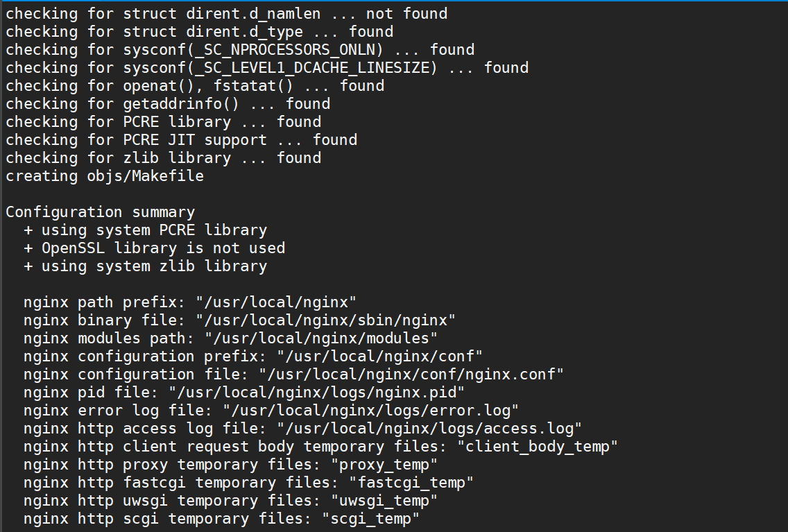The image size is (788, 532).
Task: Click the "Configuration summary" heading line
Action: (x=100, y=212)
